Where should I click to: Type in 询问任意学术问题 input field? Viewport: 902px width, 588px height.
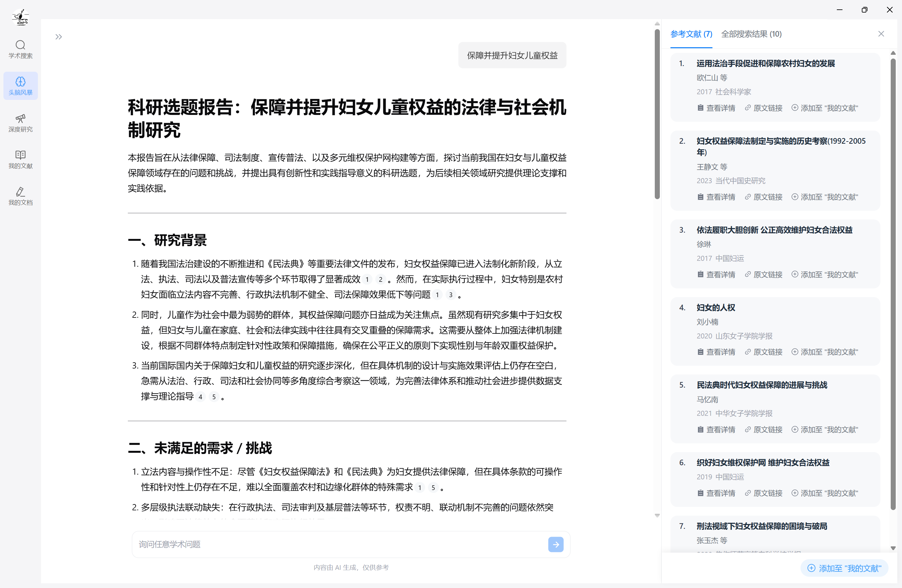coord(341,544)
